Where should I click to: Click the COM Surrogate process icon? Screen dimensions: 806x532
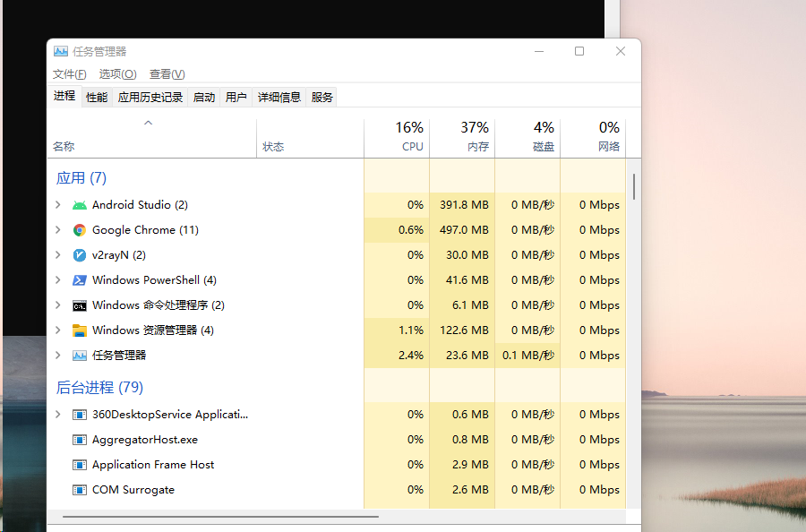tap(80, 490)
